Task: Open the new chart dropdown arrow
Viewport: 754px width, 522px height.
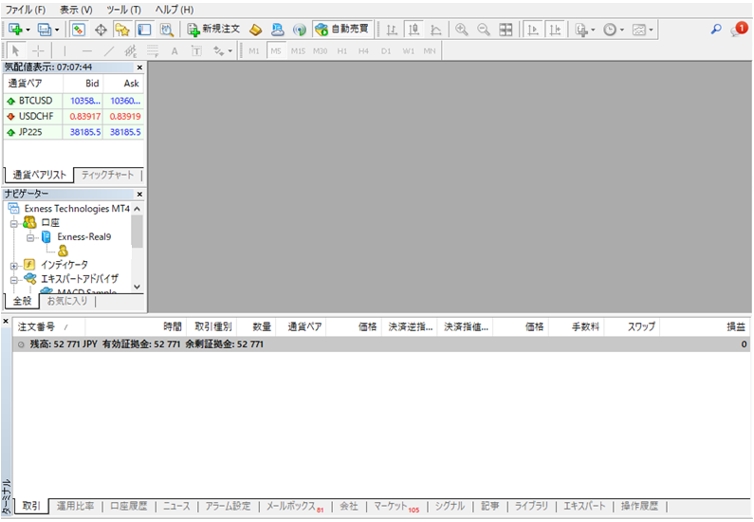Action: pos(29,30)
